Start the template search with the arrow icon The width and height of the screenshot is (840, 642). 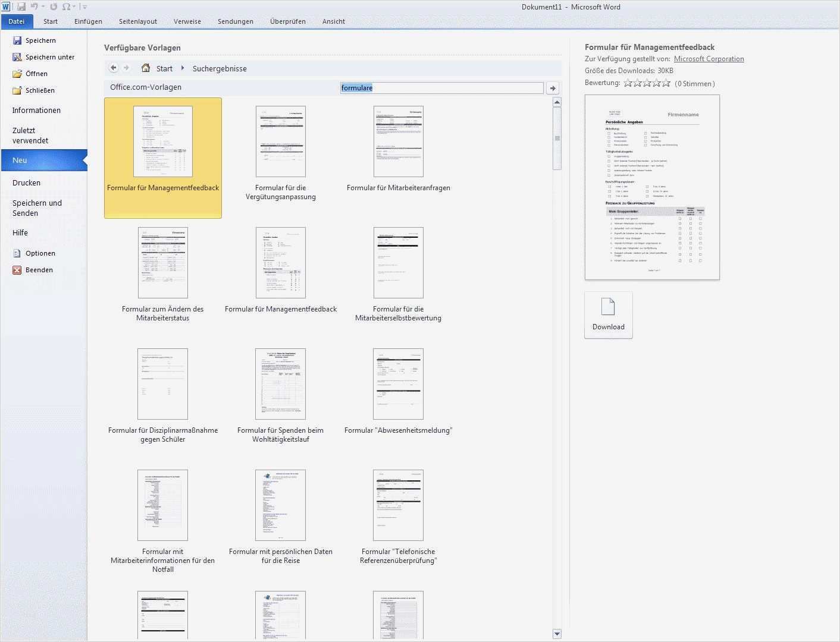point(553,87)
